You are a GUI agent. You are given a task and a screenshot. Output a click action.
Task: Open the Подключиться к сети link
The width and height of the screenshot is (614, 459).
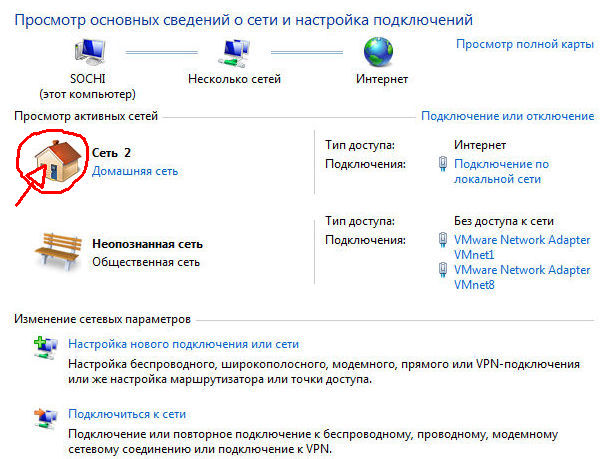tap(127, 414)
